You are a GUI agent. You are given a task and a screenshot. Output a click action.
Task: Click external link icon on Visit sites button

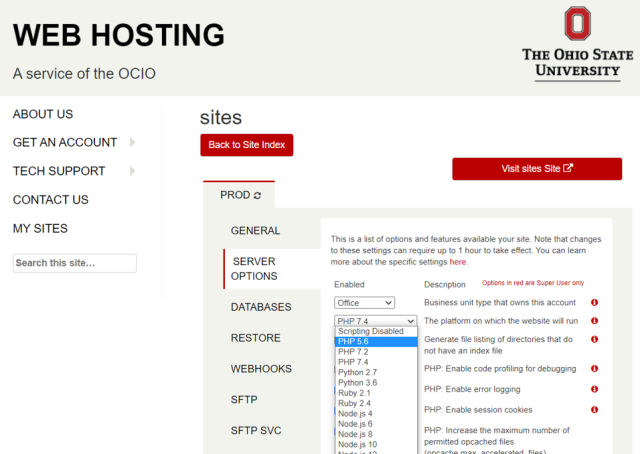click(568, 168)
